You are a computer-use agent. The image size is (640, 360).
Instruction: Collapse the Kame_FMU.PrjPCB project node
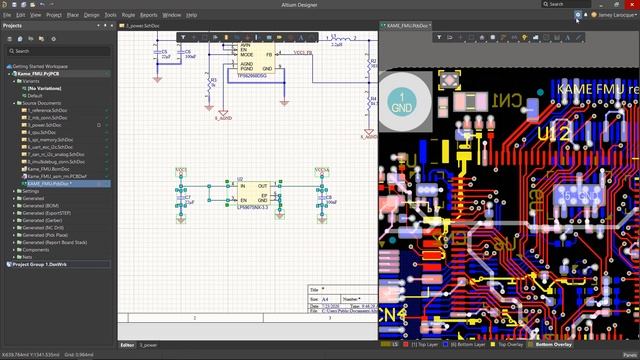[x=9, y=74]
